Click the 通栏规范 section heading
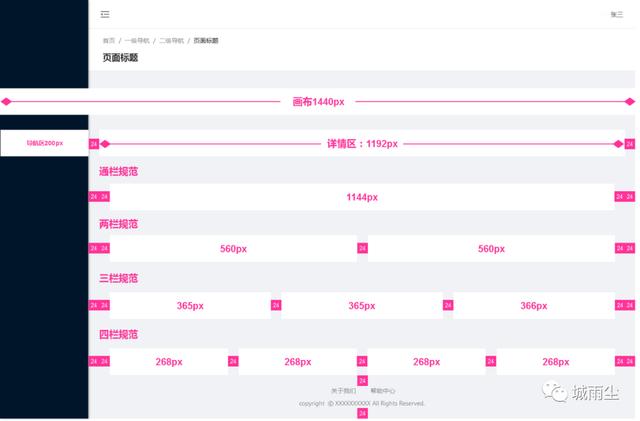Image resolution: width=640 pixels, height=421 pixels. [118, 172]
